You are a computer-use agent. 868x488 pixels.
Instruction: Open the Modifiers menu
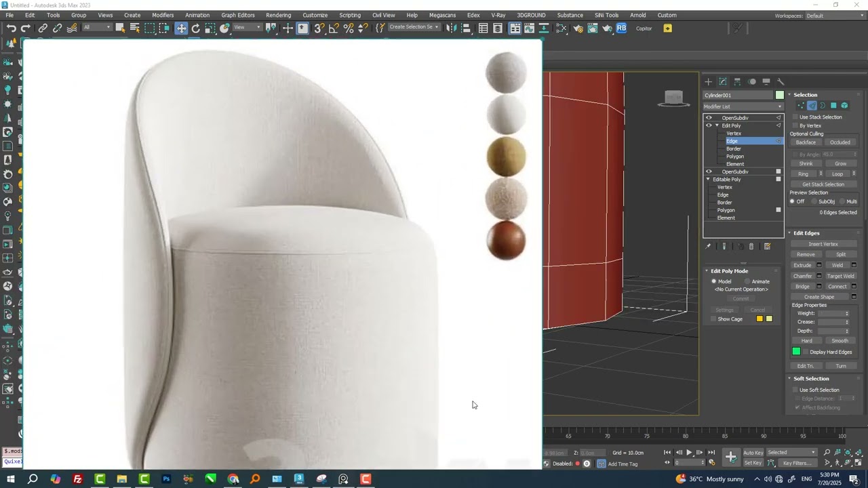pyautogui.click(x=163, y=15)
